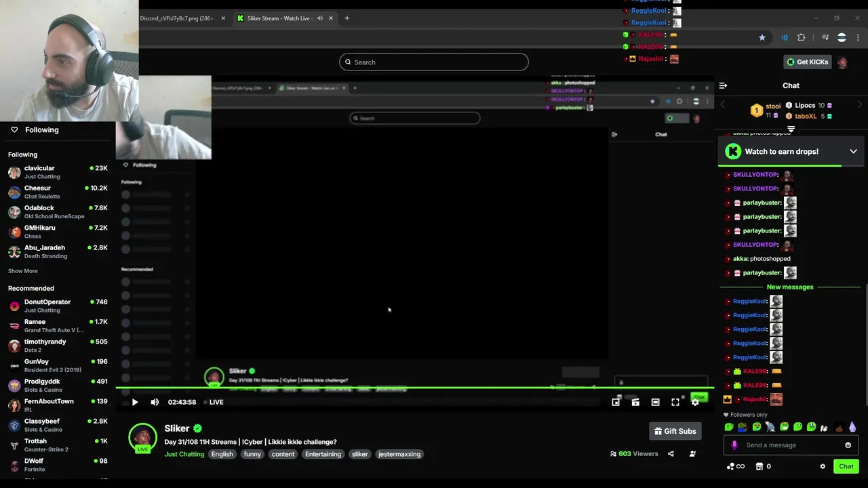
Task: Open browser media control icon
Action: pyautogui.click(x=825, y=37)
